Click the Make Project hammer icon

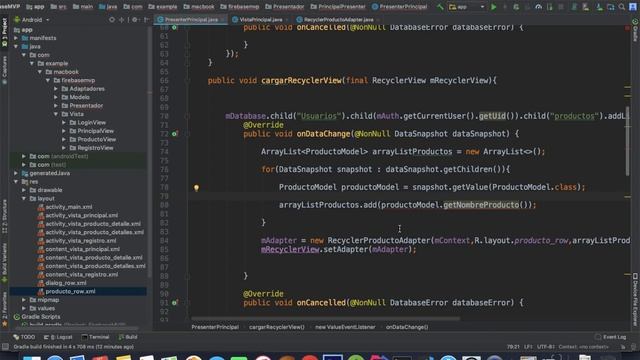pyautogui.click(x=440, y=7)
